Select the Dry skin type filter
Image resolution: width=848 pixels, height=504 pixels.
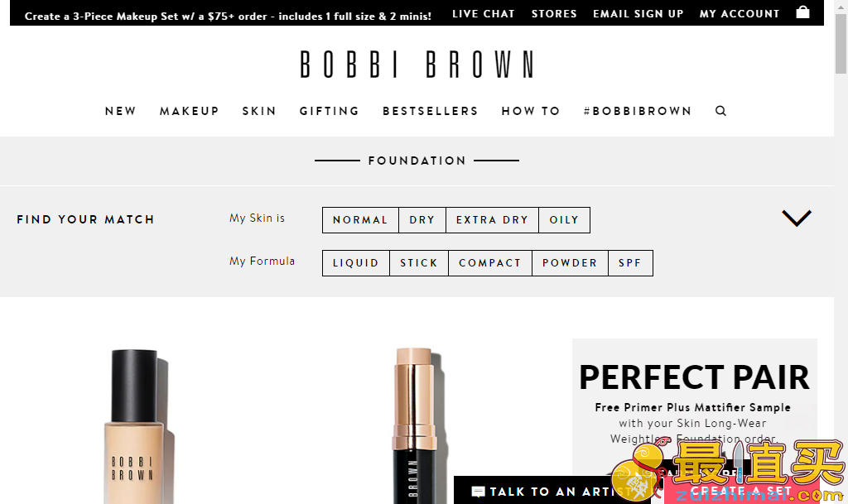tap(422, 220)
